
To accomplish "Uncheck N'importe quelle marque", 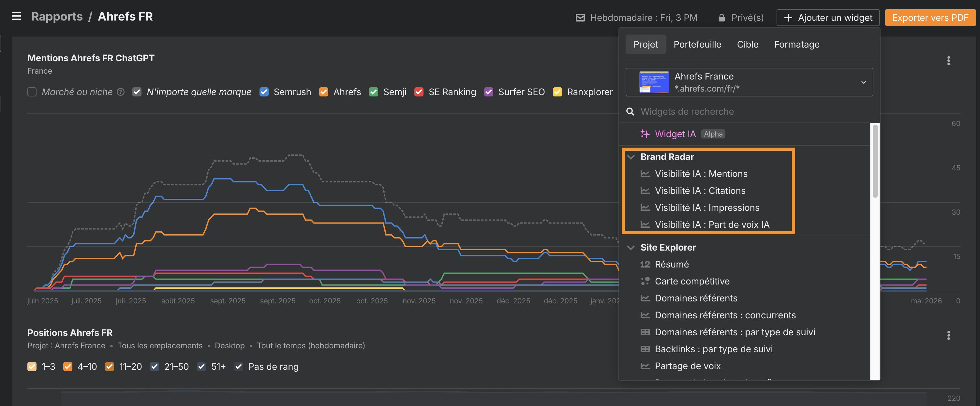I will [137, 92].
